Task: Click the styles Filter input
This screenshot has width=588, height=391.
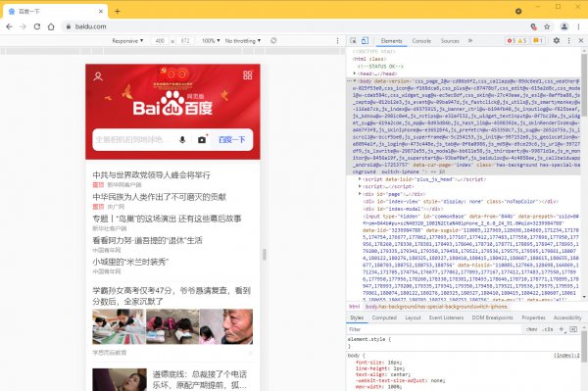Action: 433,329
